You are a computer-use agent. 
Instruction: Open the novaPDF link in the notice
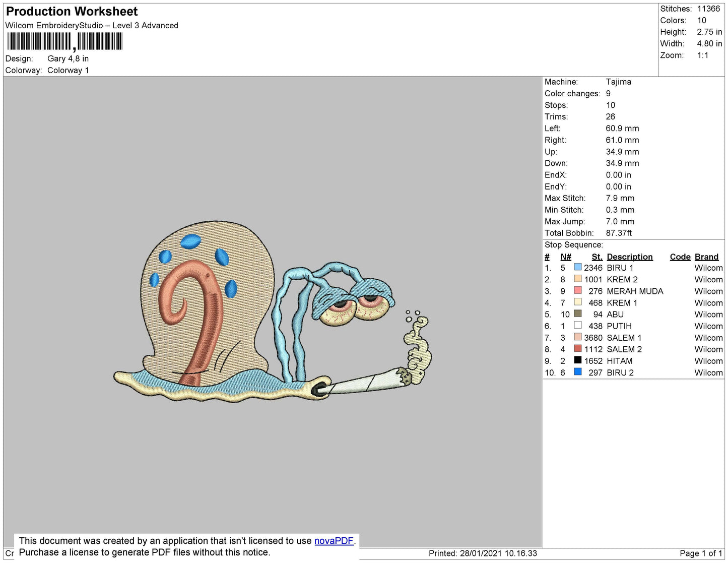(x=334, y=541)
